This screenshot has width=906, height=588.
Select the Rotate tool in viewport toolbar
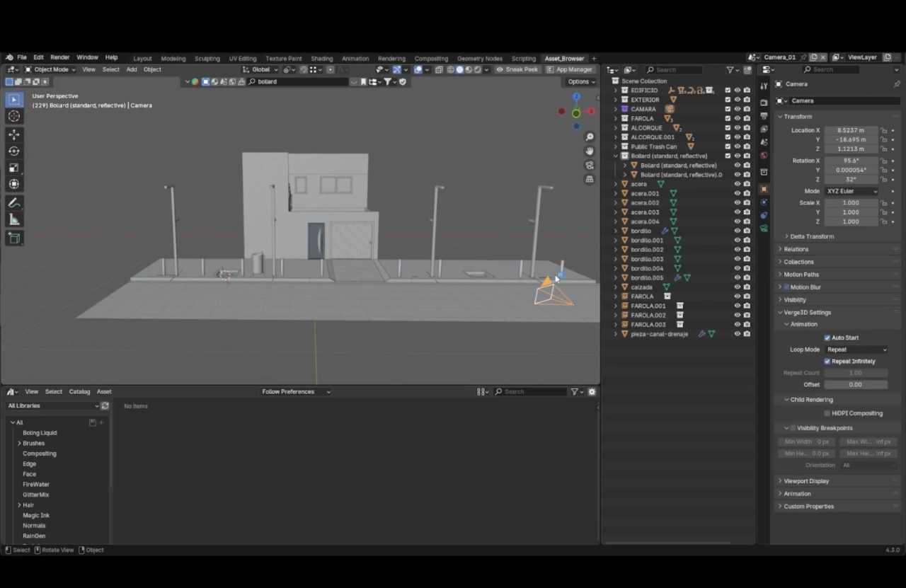coord(14,151)
